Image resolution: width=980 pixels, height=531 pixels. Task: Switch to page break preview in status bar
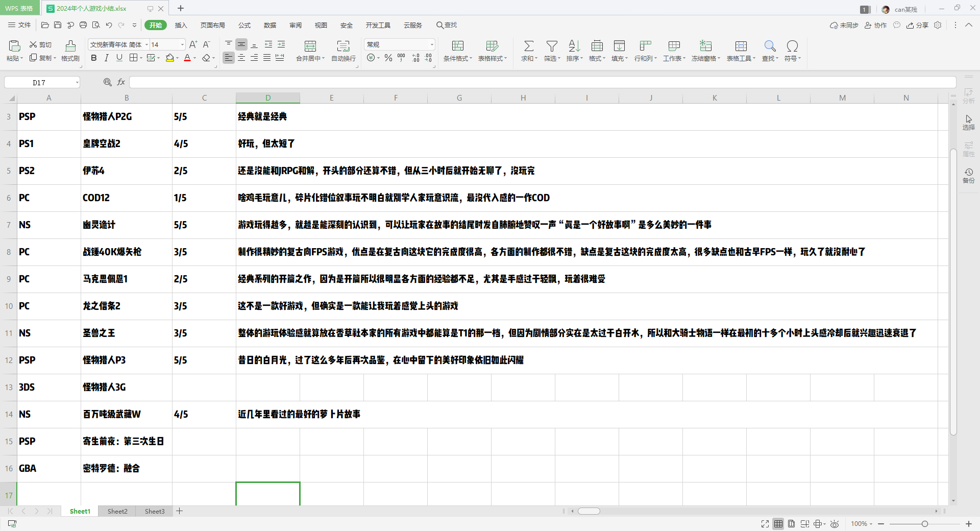point(804,524)
